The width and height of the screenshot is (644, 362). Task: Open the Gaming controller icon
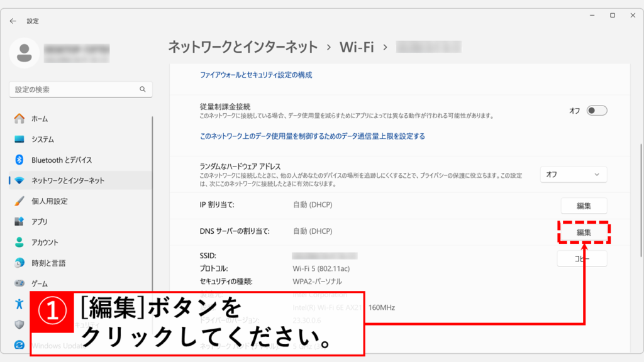[19, 283]
